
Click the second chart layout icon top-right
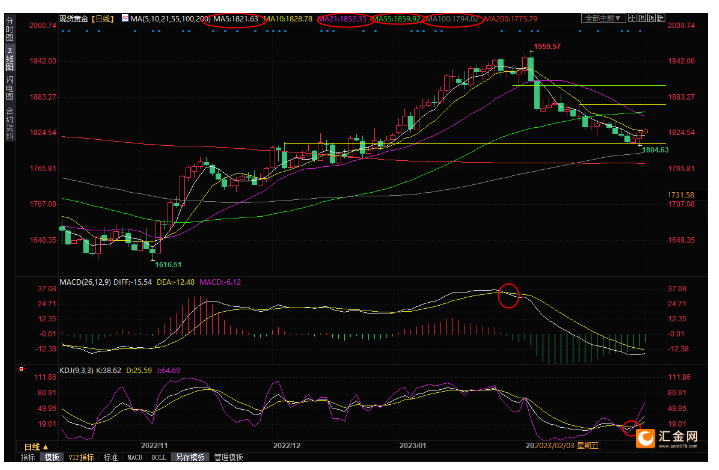point(642,18)
